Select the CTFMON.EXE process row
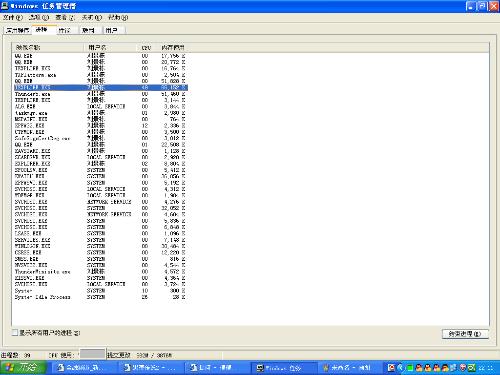Image resolution: width=500 pixels, height=375 pixels. click(101, 132)
